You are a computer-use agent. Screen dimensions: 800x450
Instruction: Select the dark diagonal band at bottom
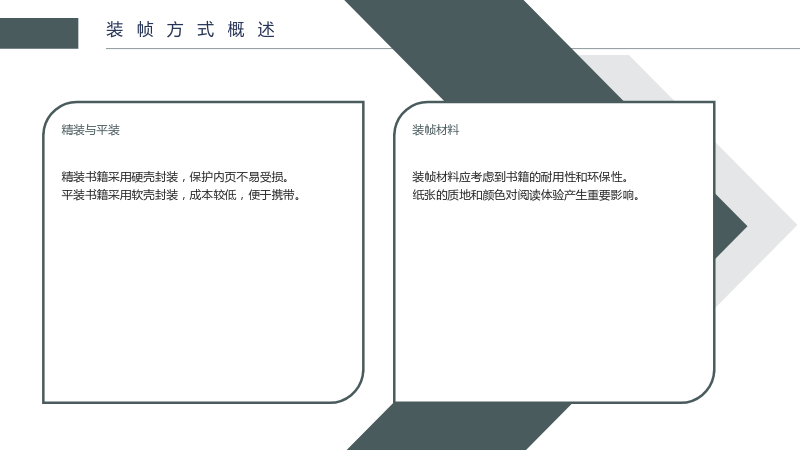coord(459,427)
